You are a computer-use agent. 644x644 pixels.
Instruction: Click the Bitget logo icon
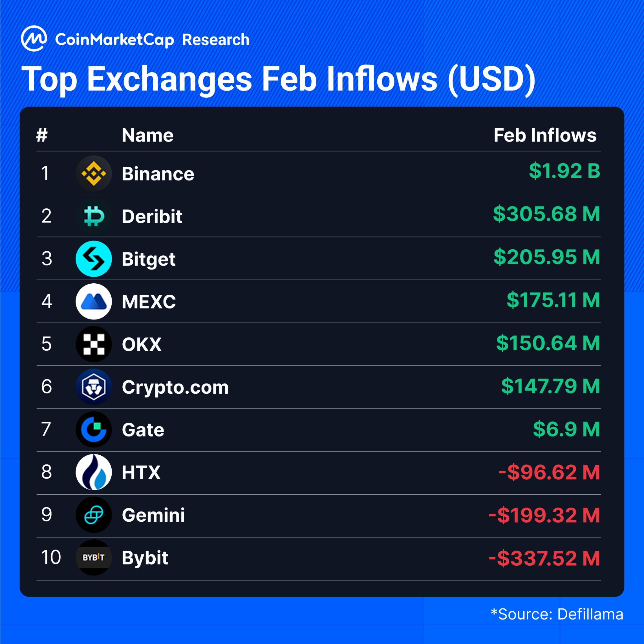pyautogui.click(x=94, y=259)
